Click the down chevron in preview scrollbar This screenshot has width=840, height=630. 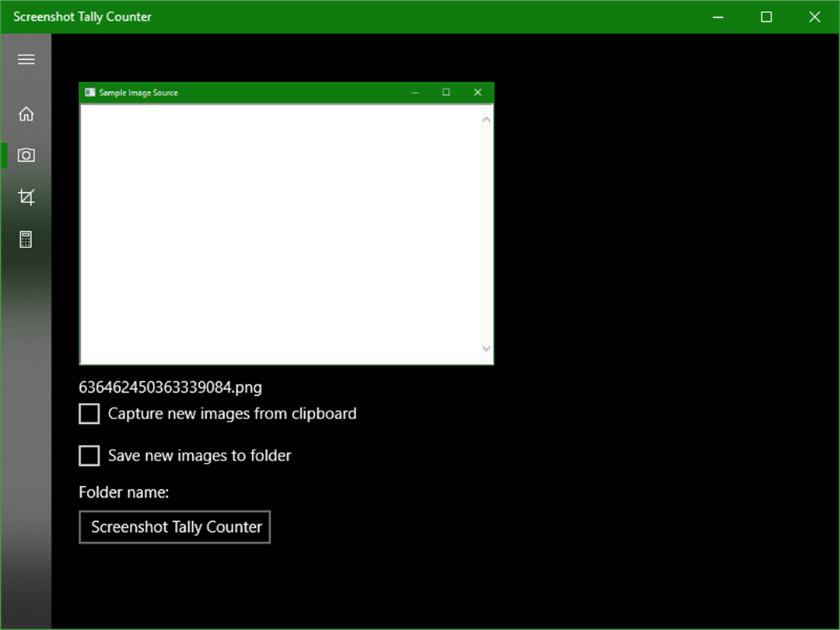point(486,348)
